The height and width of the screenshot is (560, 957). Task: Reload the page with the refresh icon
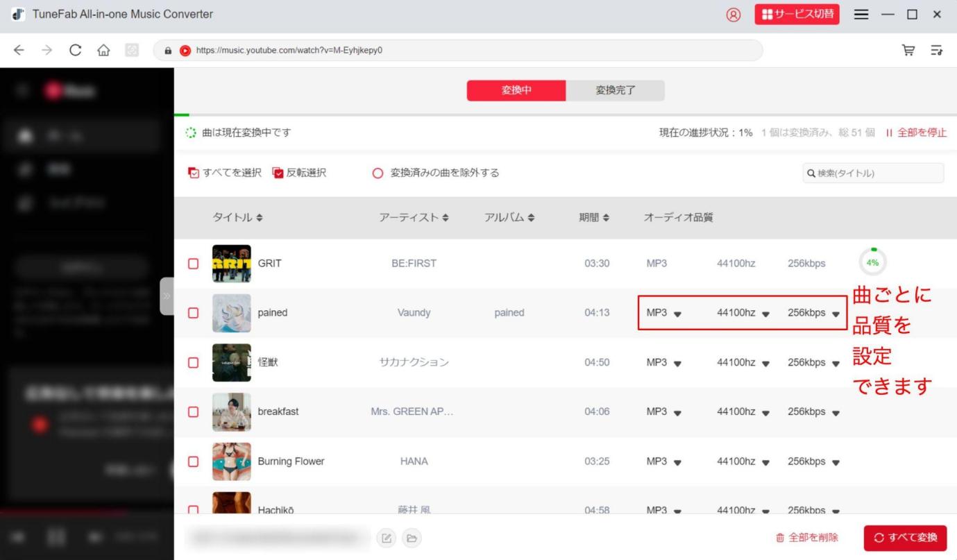pyautogui.click(x=75, y=51)
